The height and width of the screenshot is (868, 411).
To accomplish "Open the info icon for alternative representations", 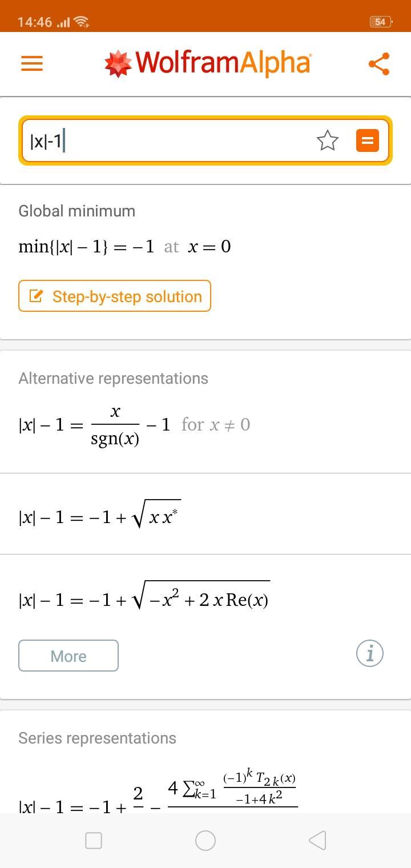I will [x=370, y=653].
